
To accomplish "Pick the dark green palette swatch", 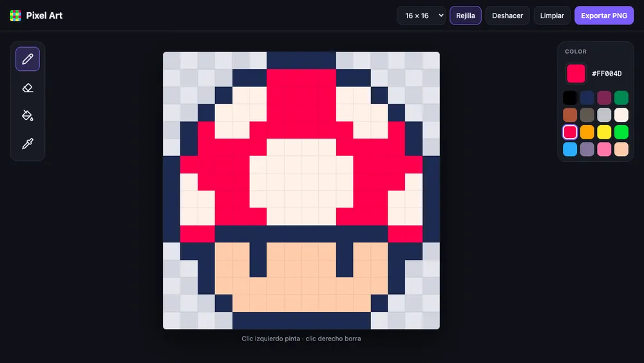I will point(621,98).
